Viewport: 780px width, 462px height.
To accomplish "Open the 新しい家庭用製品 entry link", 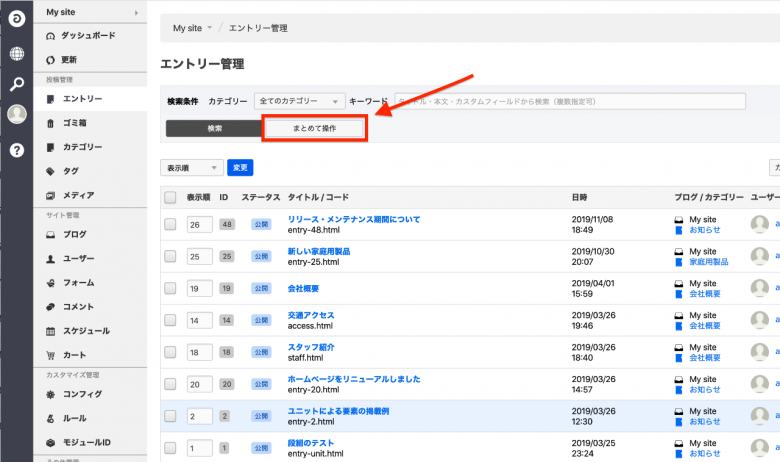I will (319, 252).
